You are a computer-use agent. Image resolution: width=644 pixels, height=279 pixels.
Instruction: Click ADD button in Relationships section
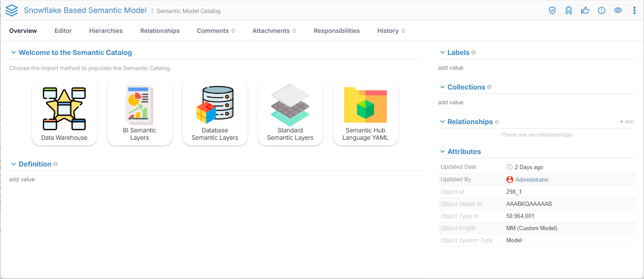tap(627, 122)
